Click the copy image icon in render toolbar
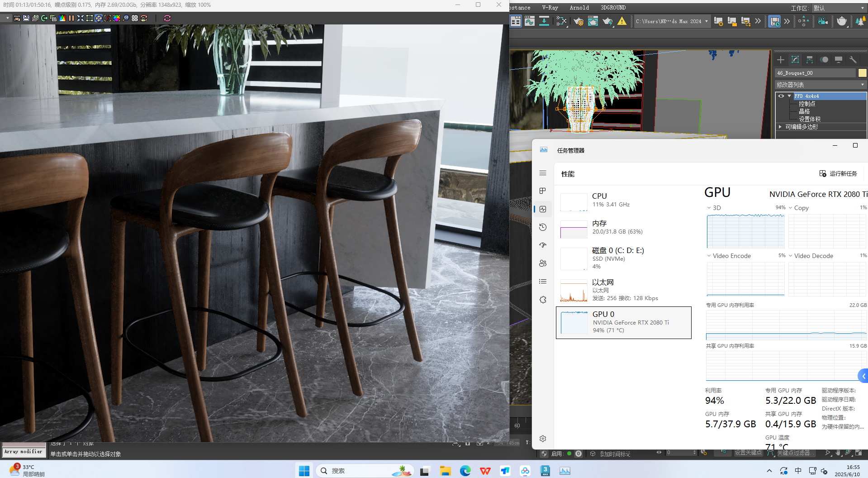868x478 pixels. click(x=53, y=18)
